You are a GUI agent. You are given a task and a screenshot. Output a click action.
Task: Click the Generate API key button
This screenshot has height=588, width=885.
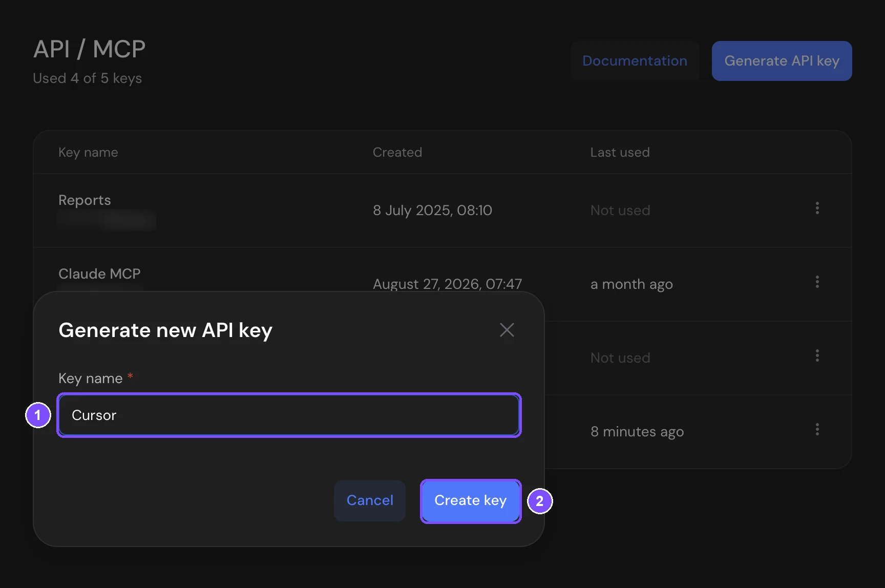(x=782, y=61)
